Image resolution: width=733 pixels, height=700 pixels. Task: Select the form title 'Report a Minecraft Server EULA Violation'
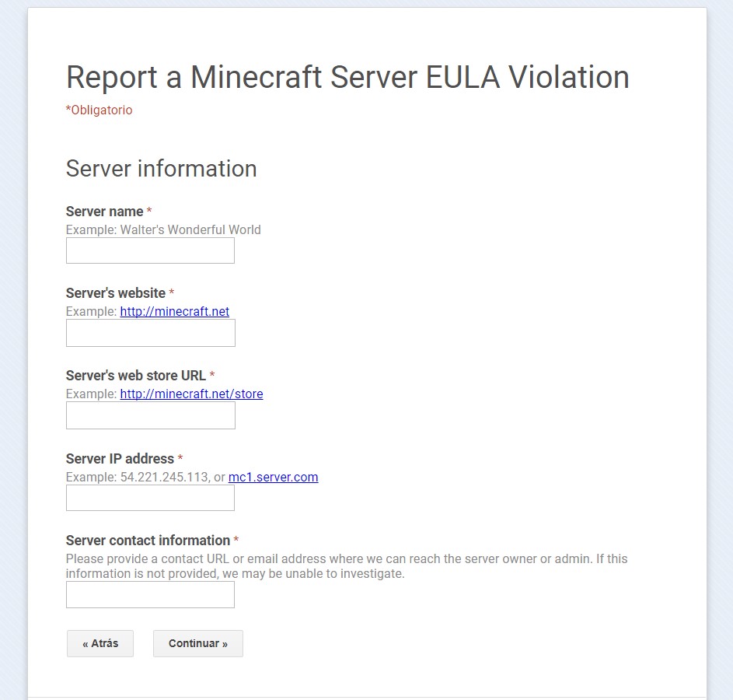(347, 77)
